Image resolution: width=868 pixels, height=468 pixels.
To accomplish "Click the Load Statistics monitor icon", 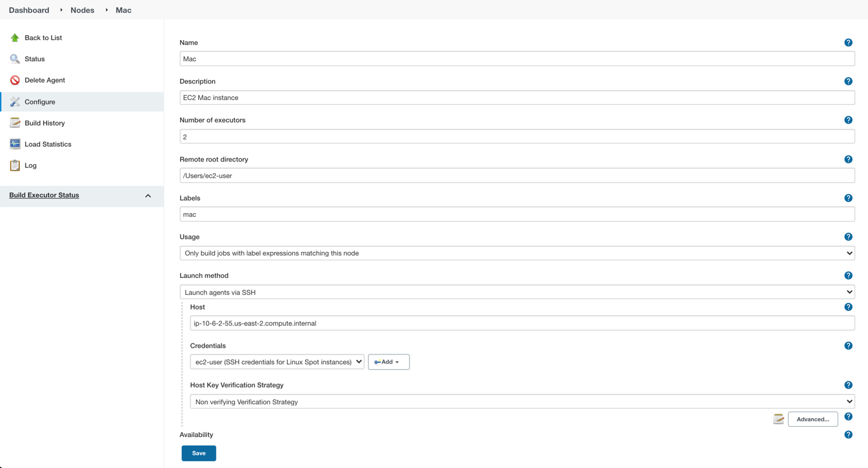I will coord(15,144).
